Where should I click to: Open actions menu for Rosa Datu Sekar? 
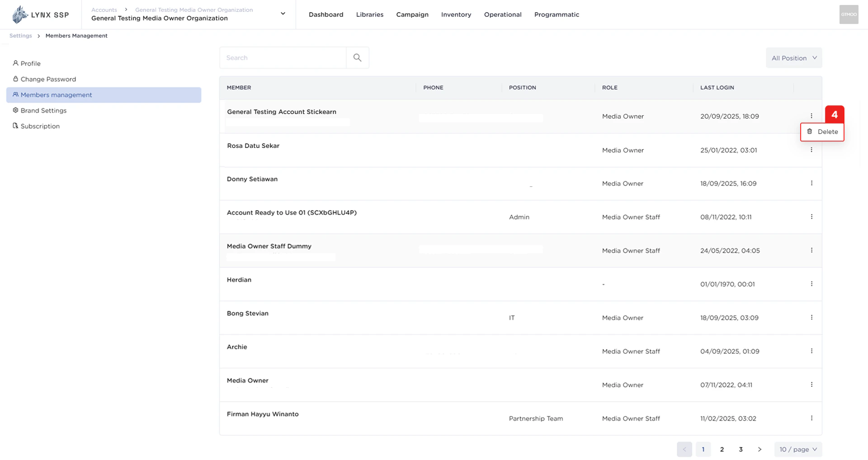click(x=811, y=150)
